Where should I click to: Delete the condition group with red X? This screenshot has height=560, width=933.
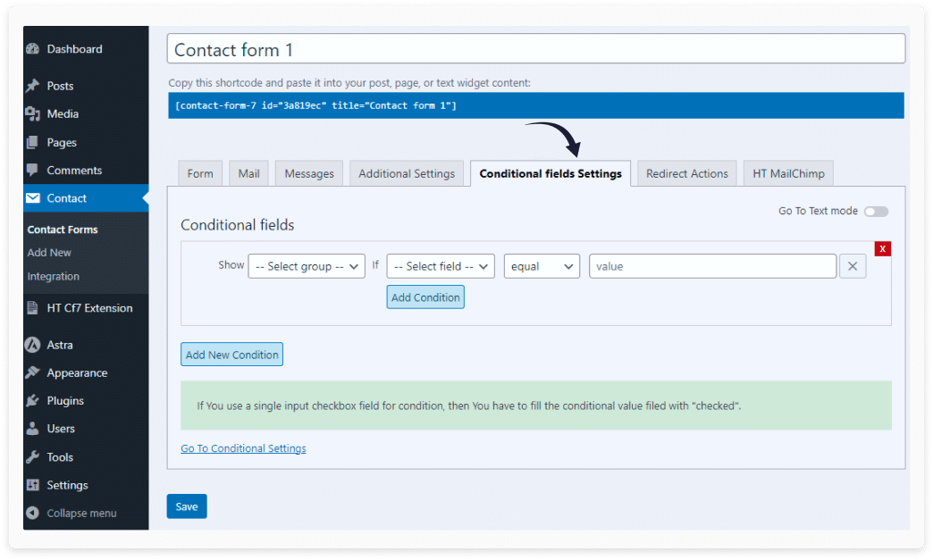(882, 249)
